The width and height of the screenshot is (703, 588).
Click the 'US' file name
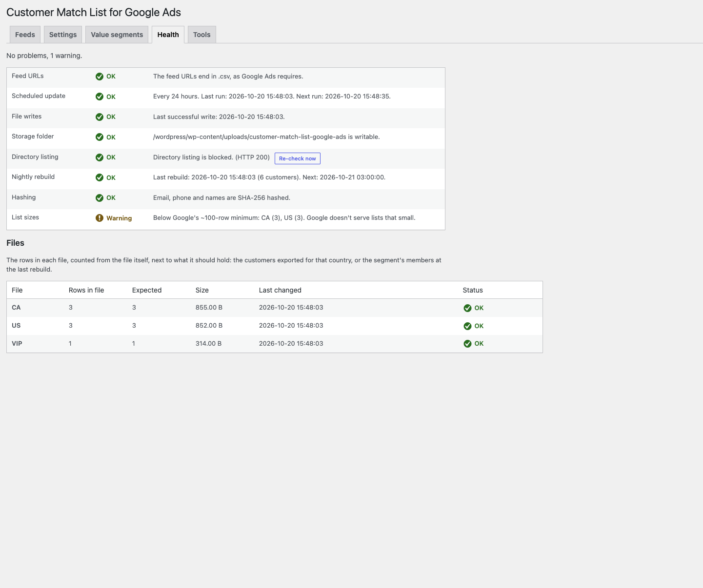tap(16, 326)
